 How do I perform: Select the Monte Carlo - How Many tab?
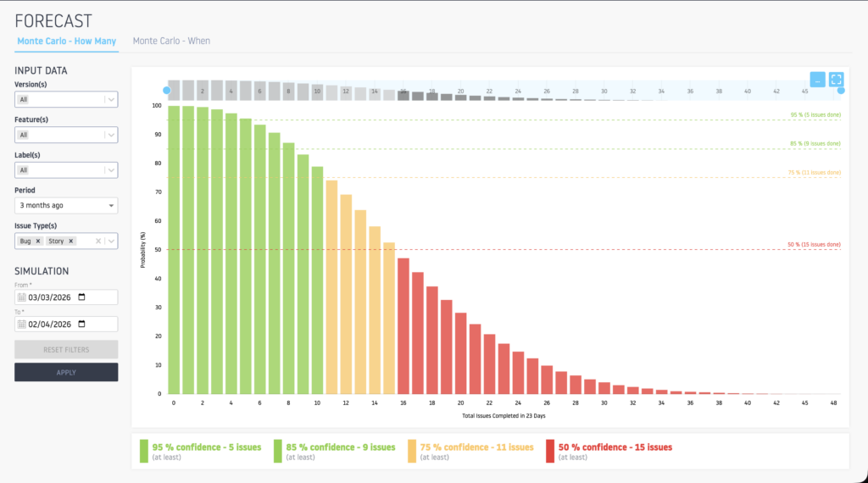click(68, 41)
